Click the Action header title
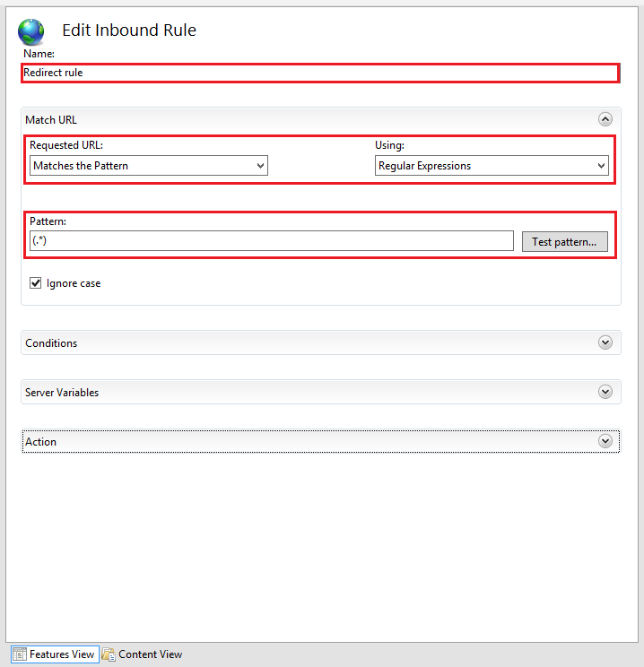Viewport: 644px width, 667px height. coord(40,442)
